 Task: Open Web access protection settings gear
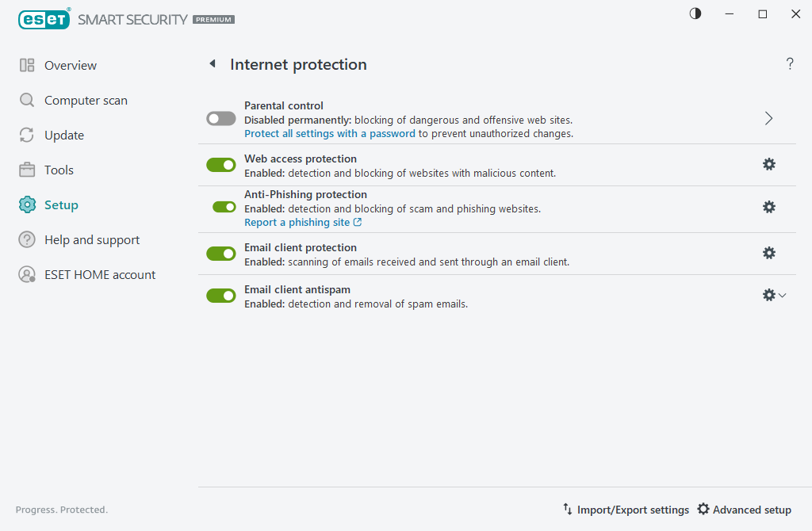point(768,164)
